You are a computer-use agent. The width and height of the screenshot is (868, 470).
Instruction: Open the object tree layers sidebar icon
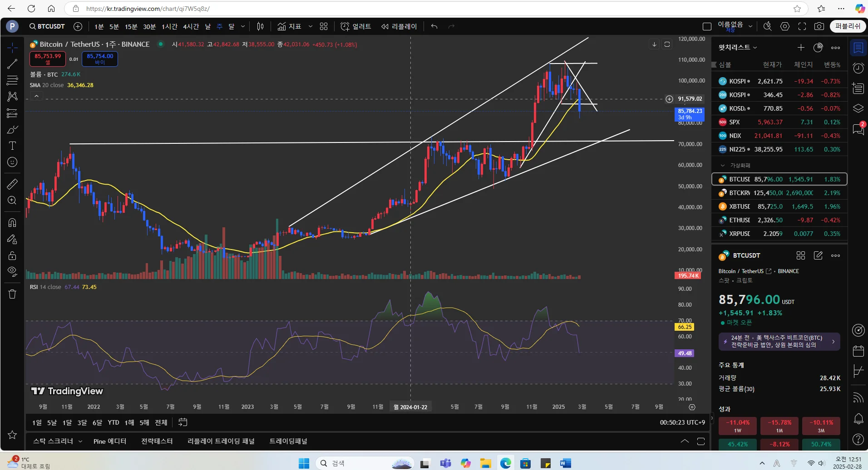pos(858,108)
